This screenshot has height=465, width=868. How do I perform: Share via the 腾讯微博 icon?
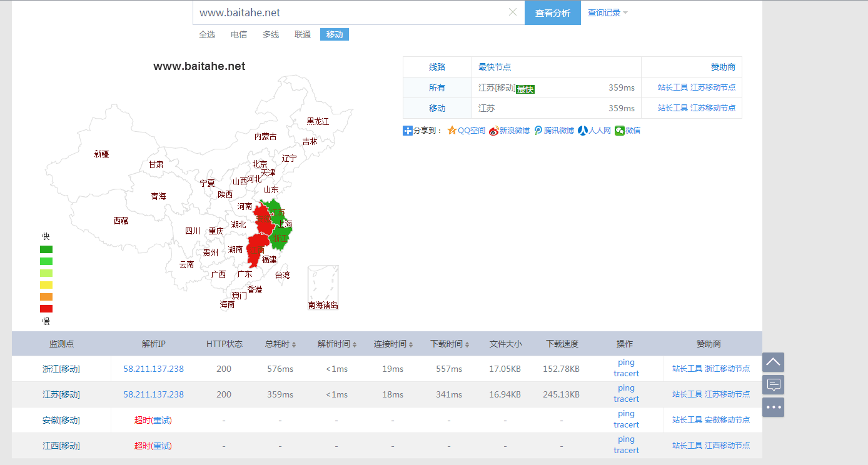(x=538, y=131)
